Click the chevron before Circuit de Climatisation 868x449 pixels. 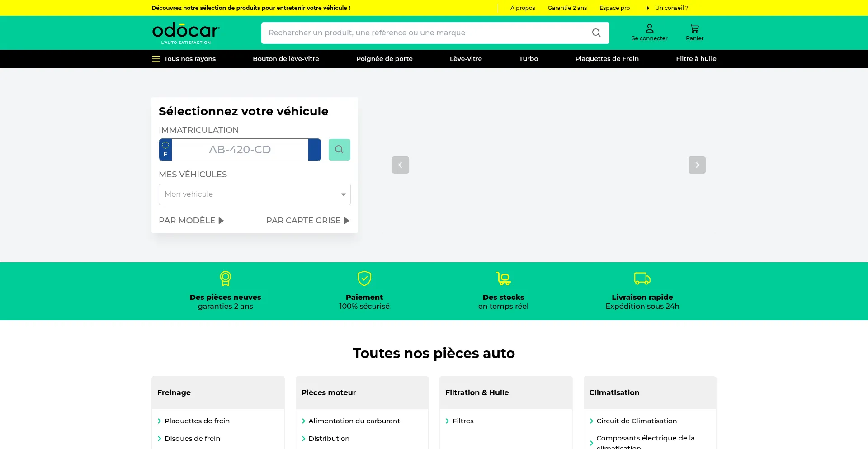click(x=592, y=421)
